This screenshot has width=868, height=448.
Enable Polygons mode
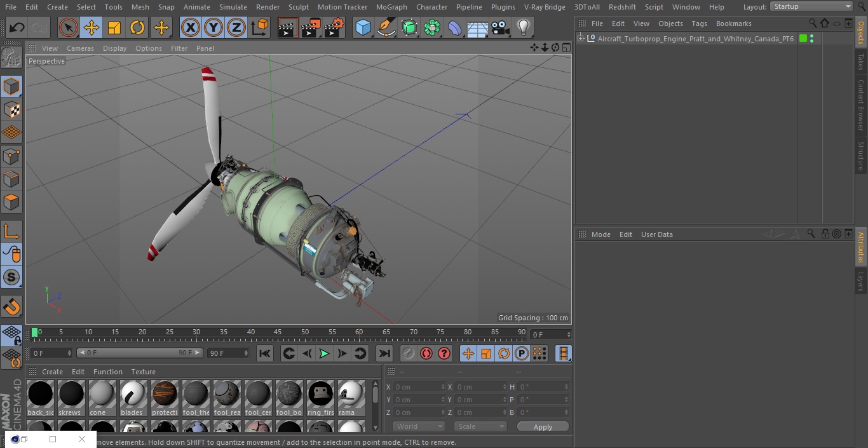click(11, 202)
